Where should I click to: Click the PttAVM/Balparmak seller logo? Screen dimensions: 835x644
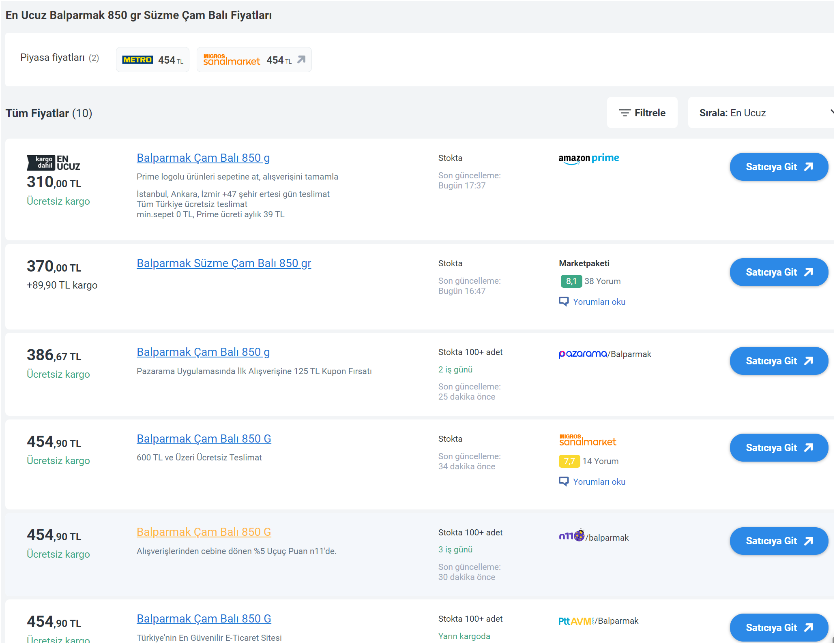598,621
